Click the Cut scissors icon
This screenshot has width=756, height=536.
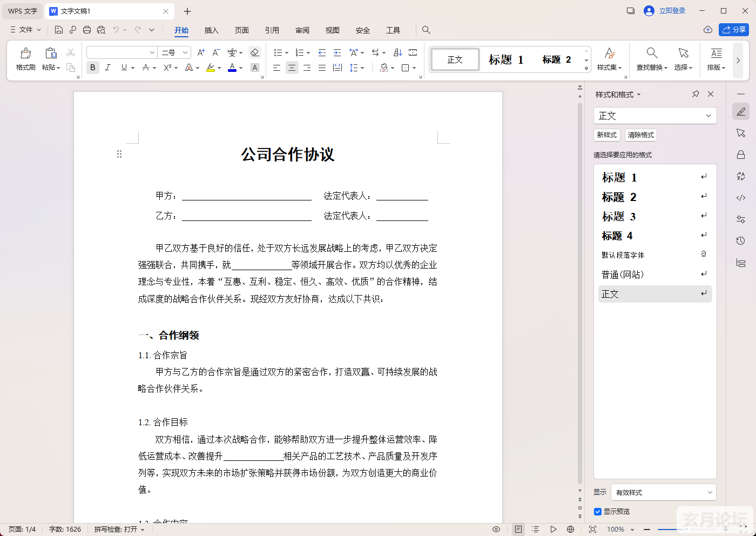(x=71, y=52)
